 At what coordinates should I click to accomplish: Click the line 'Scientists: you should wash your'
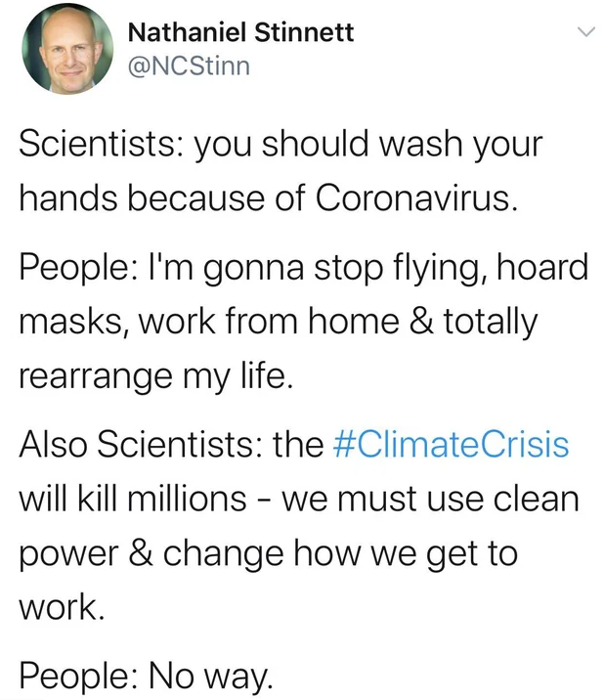[x=280, y=146]
